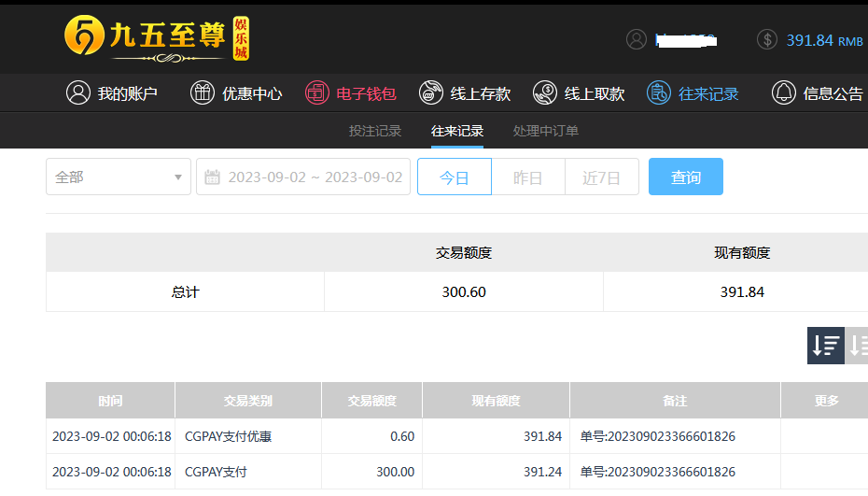Switch to 处理中订单 tab
The height and width of the screenshot is (496, 868).
click(546, 131)
